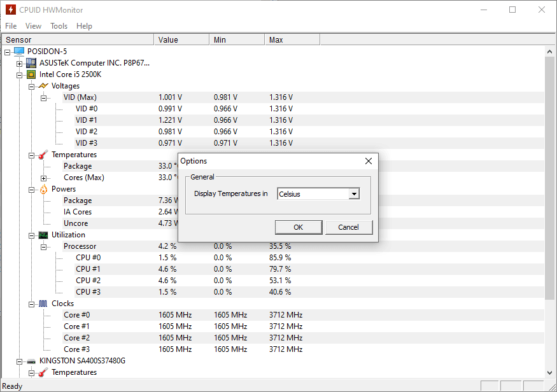Viewport: 557px width, 392px height.
Task: Select the Core #3 clock row
Action: (304, 349)
